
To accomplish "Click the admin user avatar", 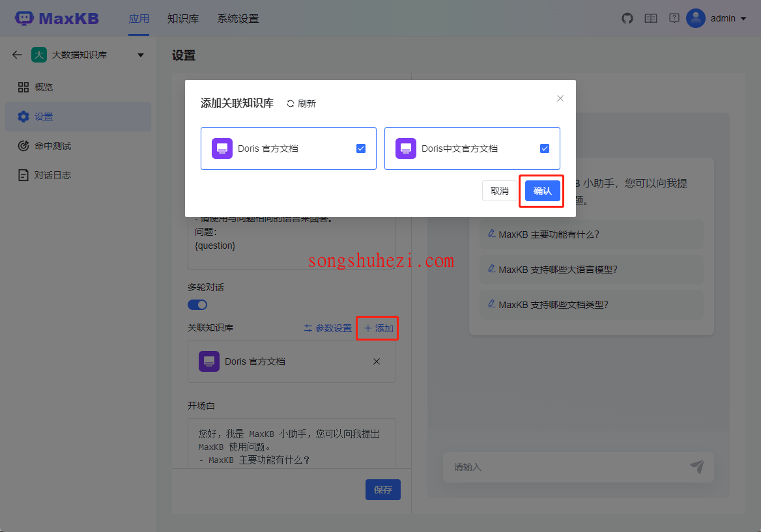I will pyautogui.click(x=695, y=18).
